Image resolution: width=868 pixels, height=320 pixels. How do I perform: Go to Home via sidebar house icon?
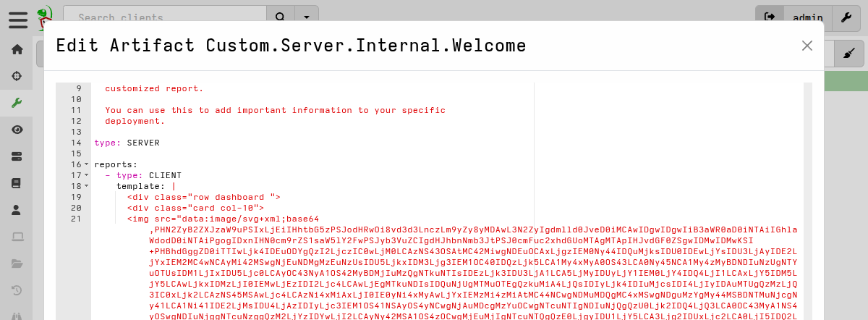click(18, 49)
